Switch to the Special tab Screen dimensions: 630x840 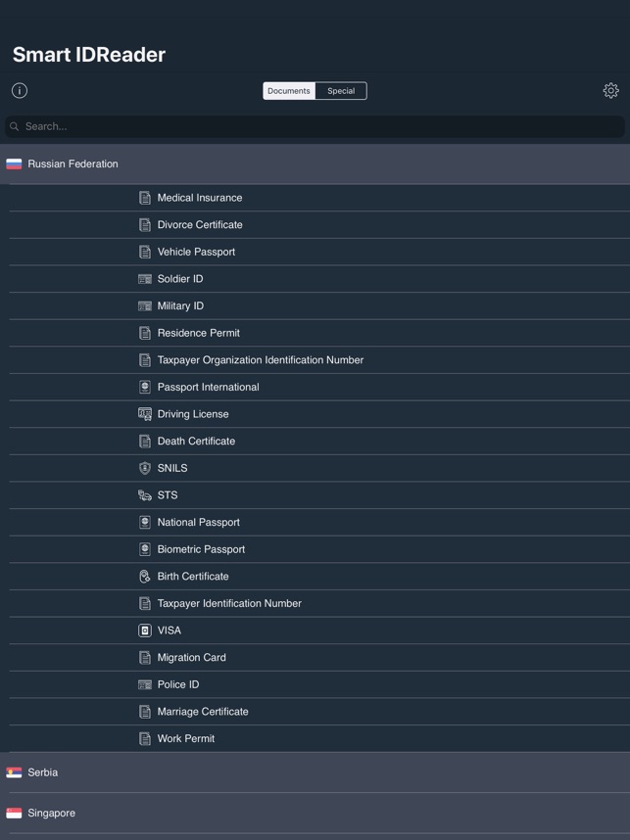[341, 91]
